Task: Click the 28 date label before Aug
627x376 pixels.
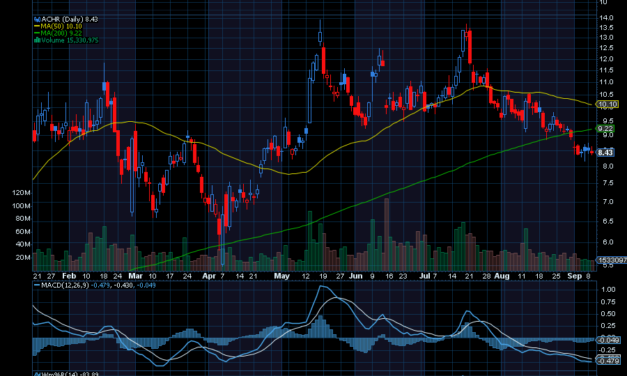Action: 486,276
